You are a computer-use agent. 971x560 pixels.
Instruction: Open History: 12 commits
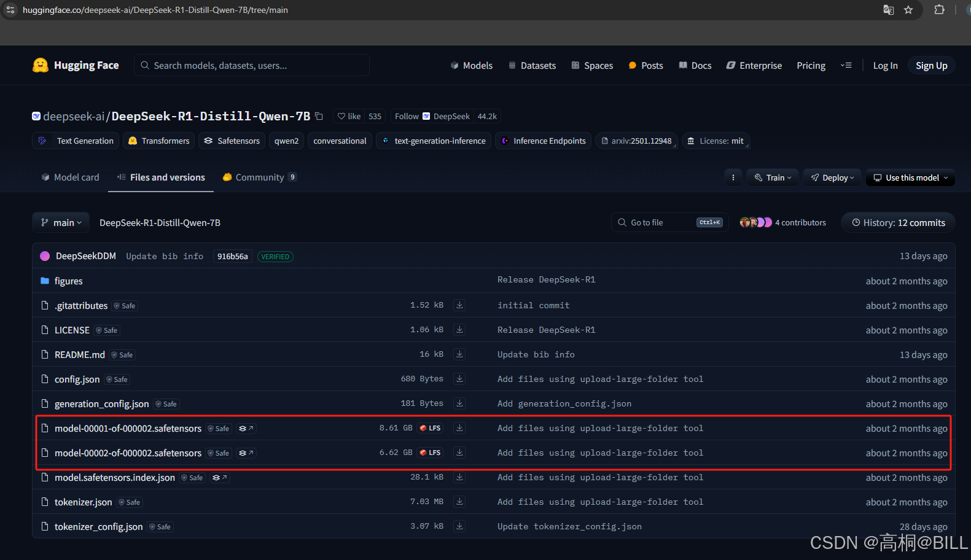coord(899,222)
